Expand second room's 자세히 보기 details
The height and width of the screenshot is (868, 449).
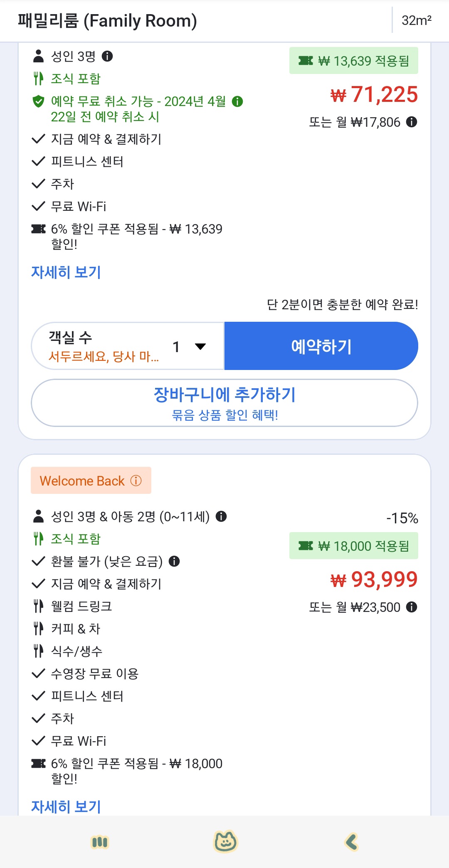(66, 806)
